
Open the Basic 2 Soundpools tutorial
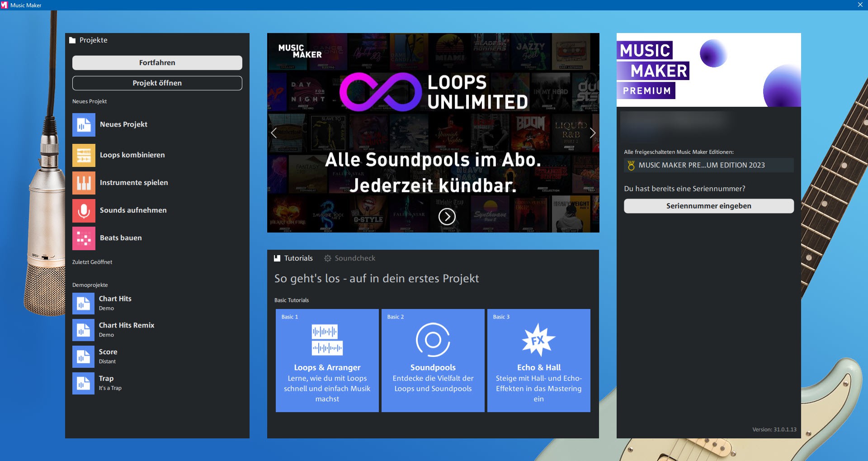coord(433,361)
